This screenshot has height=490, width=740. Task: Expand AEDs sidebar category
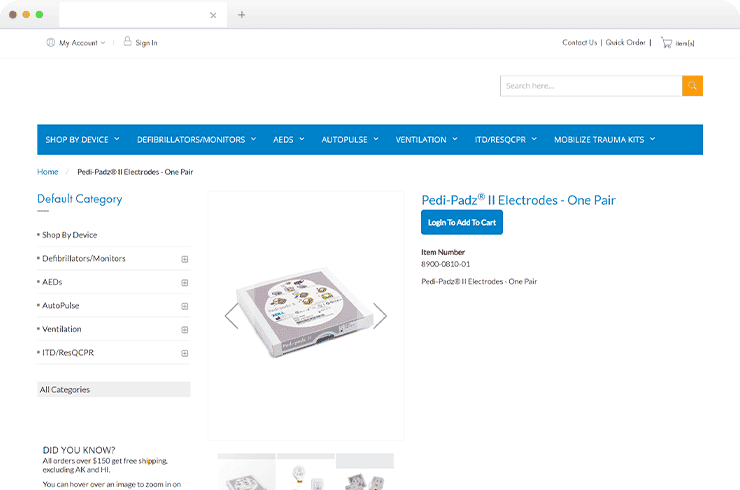coord(185,283)
